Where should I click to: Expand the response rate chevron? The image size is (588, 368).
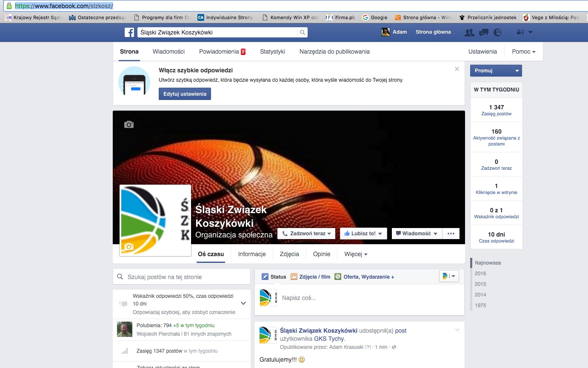[x=243, y=303]
